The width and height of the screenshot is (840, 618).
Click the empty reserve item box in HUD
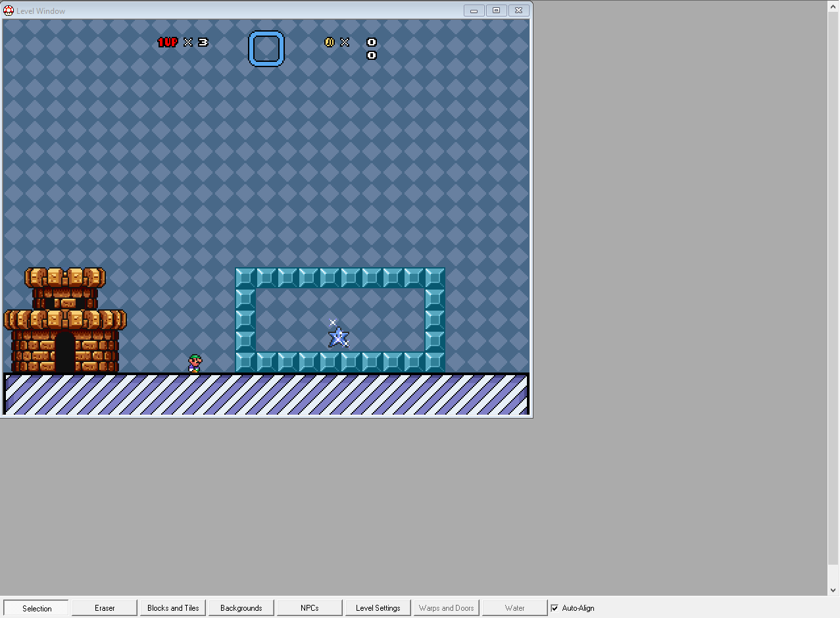pos(266,49)
